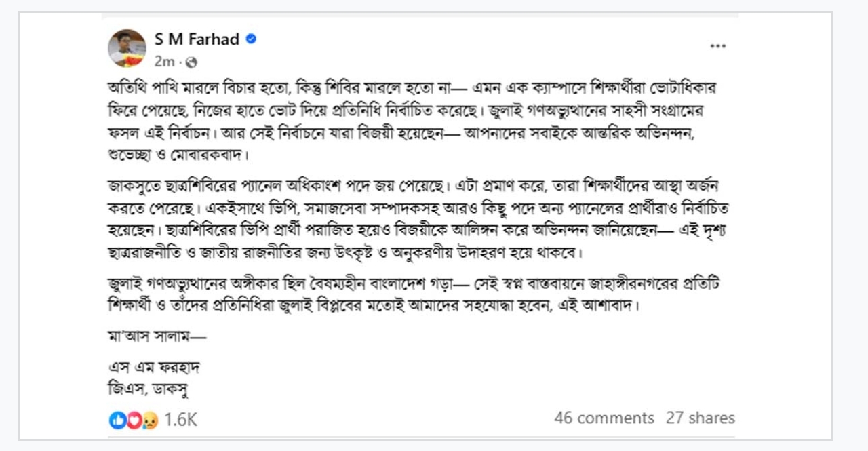
Task: Open the three-dot post options menu
Action: (x=717, y=46)
